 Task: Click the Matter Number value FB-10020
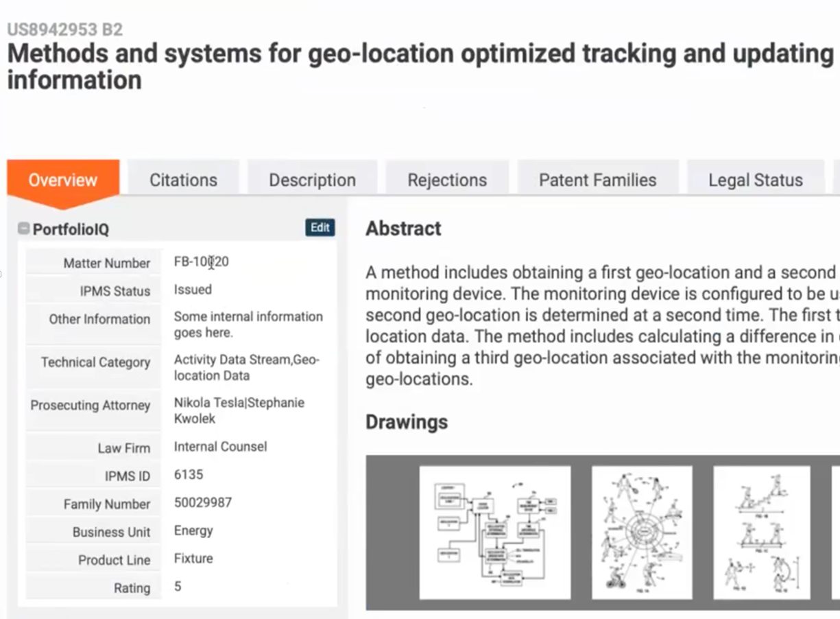click(201, 261)
